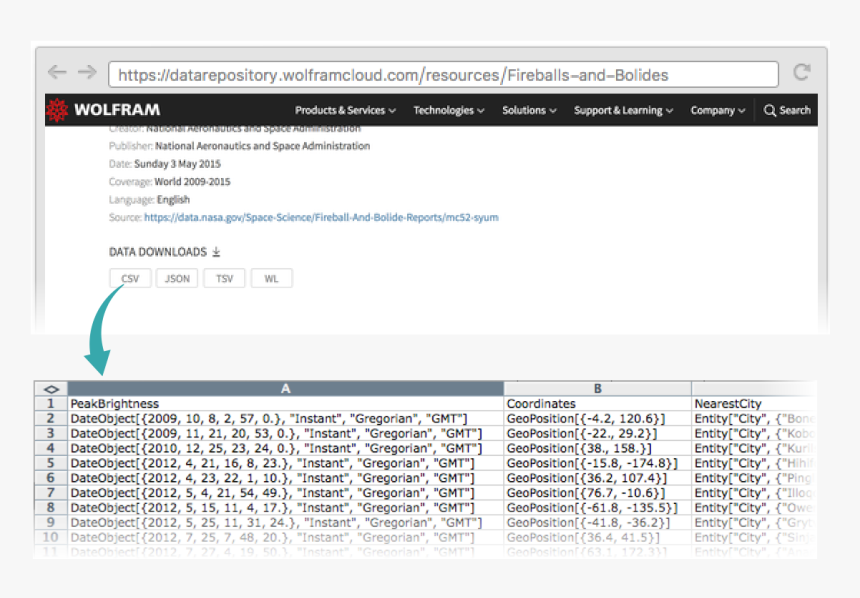The image size is (860, 598).
Task: Click the PeakBrightness header cell
Action: click(x=286, y=404)
